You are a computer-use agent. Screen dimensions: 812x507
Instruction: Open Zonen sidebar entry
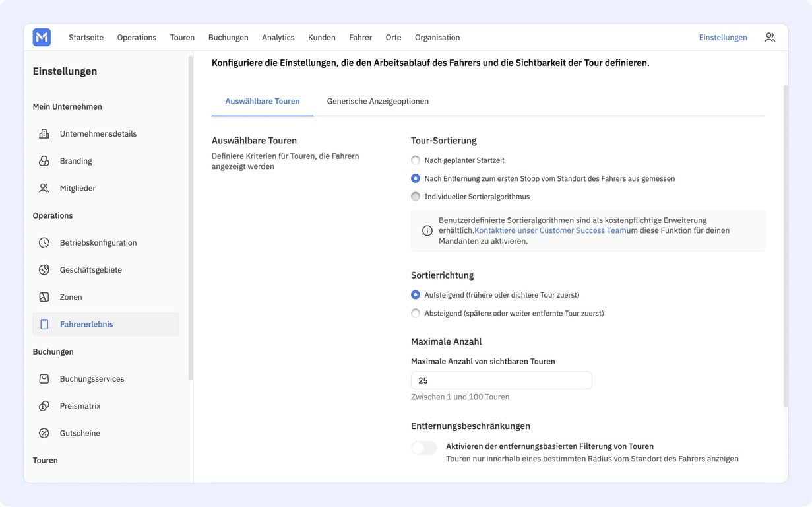click(106, 297)
